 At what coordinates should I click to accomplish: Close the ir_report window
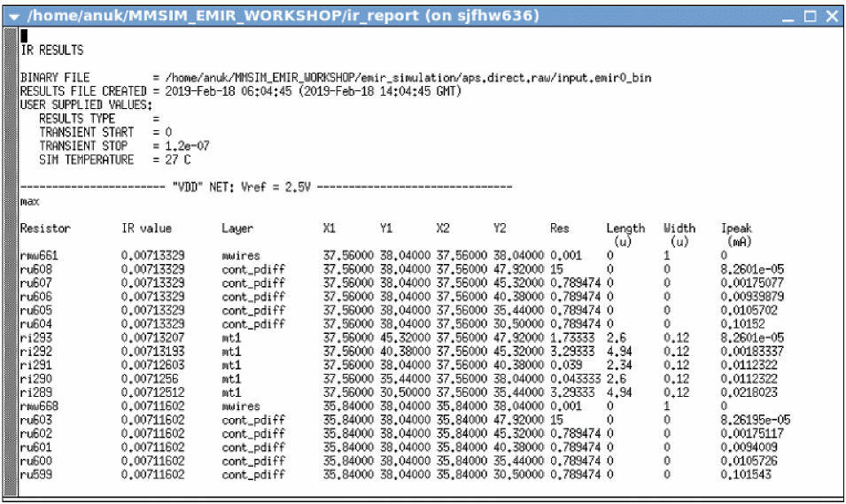click(x=832, y=16)
